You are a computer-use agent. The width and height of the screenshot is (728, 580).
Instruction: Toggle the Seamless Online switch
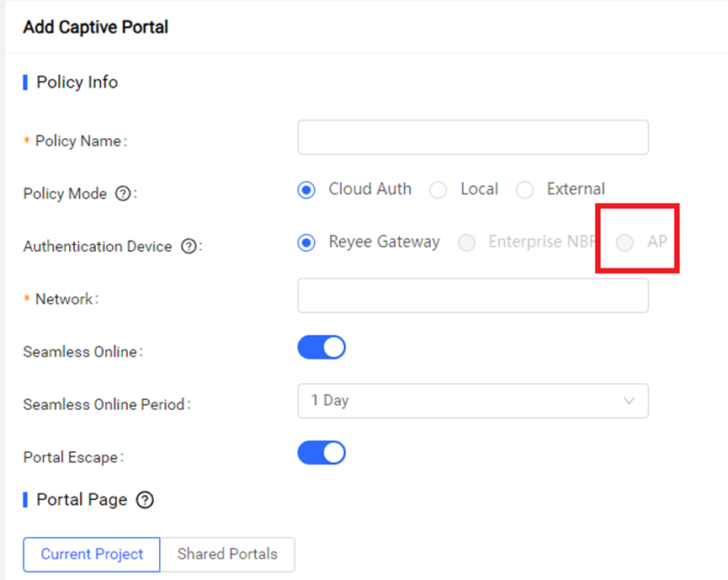[321, 348]
